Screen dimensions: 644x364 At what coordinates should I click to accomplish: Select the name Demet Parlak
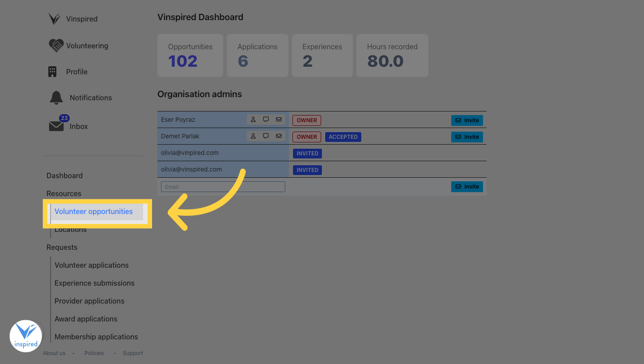coord(180,136)
